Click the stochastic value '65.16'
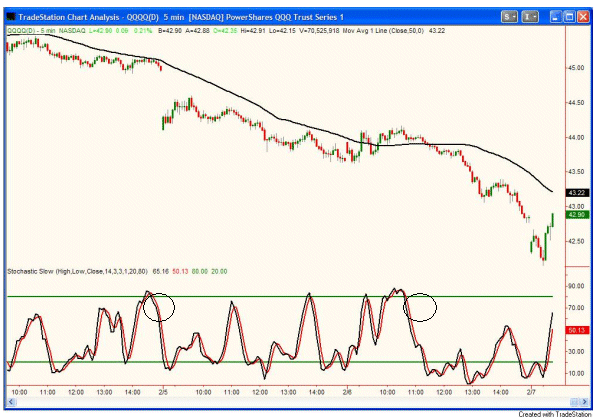This screenshot has width=597, height=420. (160, 271)
